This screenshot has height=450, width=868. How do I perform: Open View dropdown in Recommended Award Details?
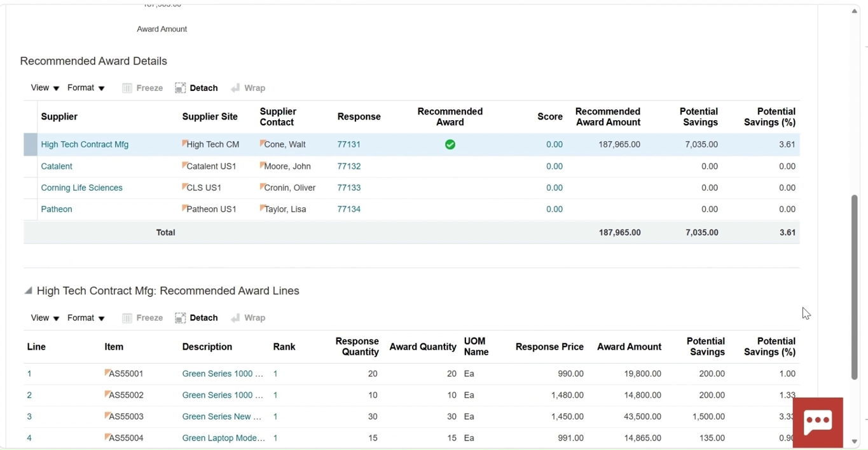45,88
